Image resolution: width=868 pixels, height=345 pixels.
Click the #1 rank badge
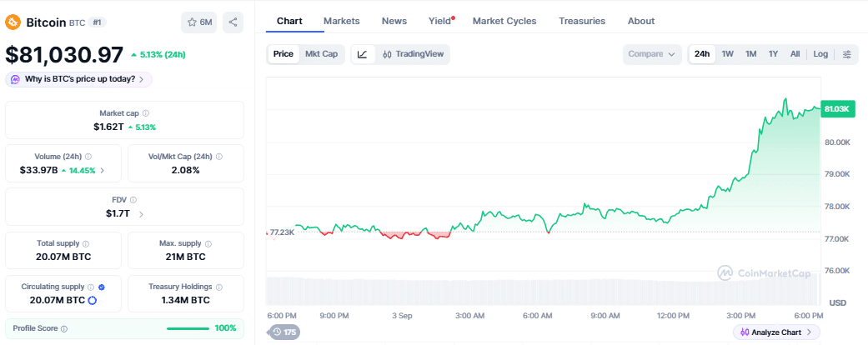98,22
